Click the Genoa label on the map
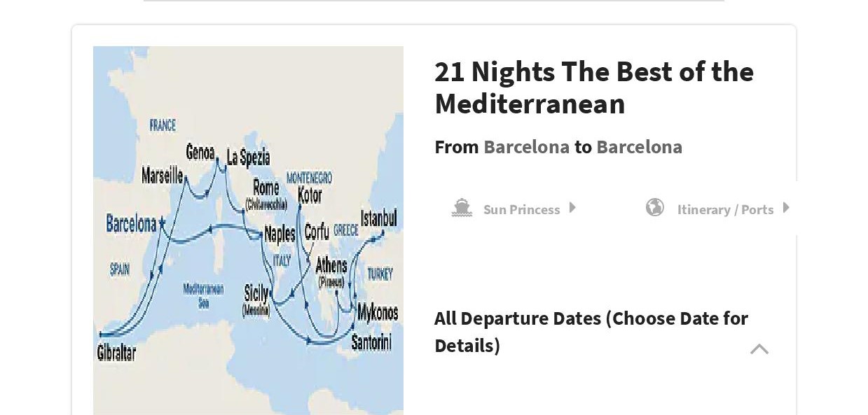Image resolution: width=868 pixels, height=415 pixels. tap(200, 152)
